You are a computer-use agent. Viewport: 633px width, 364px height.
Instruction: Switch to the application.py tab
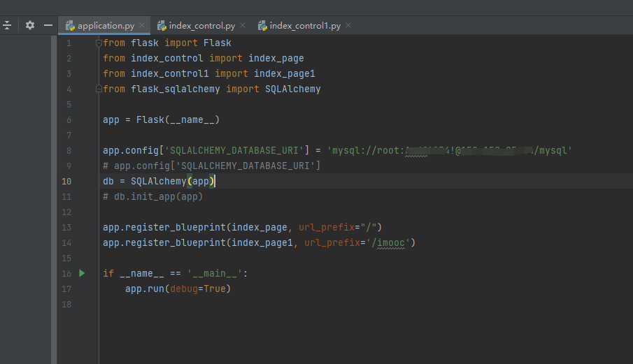point(104,25)
